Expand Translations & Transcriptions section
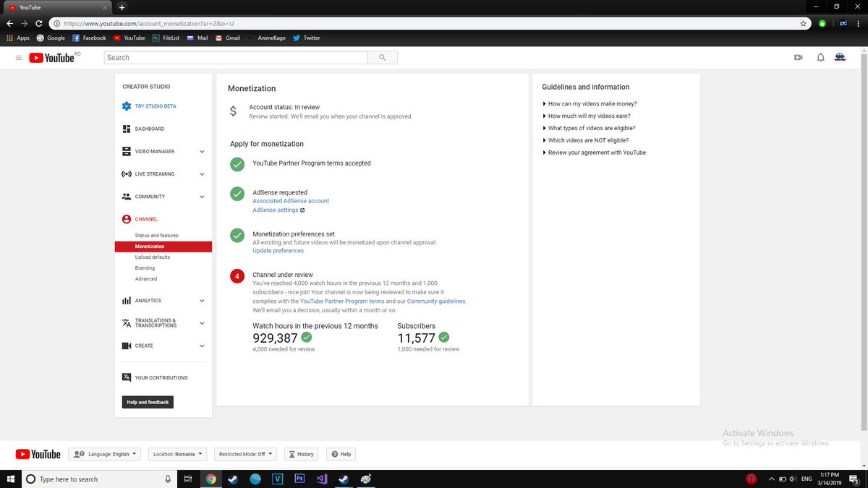Viewport: 868px width, 488px height. 202,323
